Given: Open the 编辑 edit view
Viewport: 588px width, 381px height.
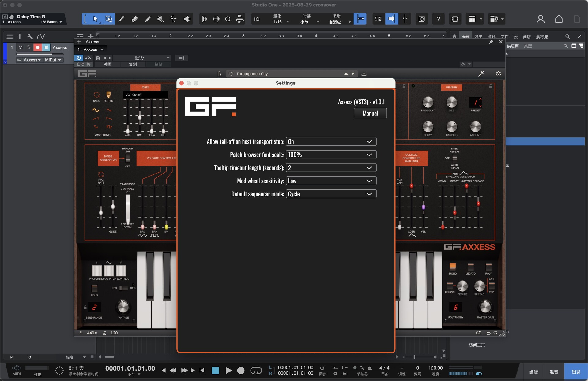Looking at the screenshot, I should coord(533,372).
